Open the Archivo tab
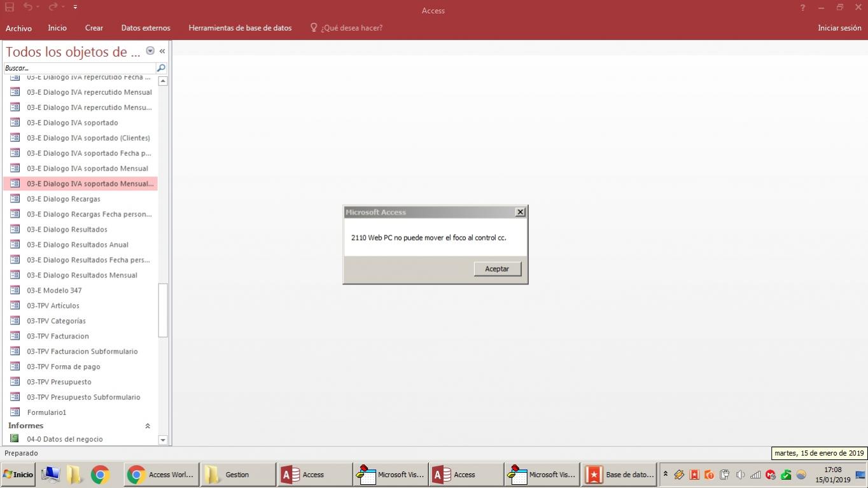Screen dimensions: 868x488 (18, 28)
